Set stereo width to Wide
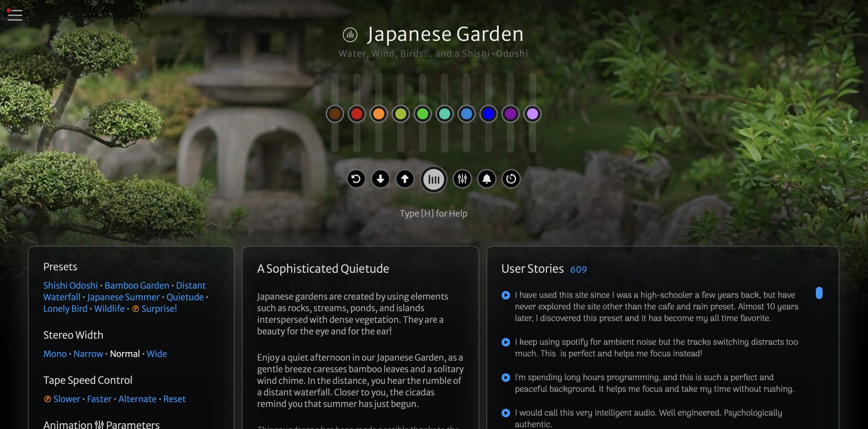This screenshot has width=868, height=429. coord(157,354)
